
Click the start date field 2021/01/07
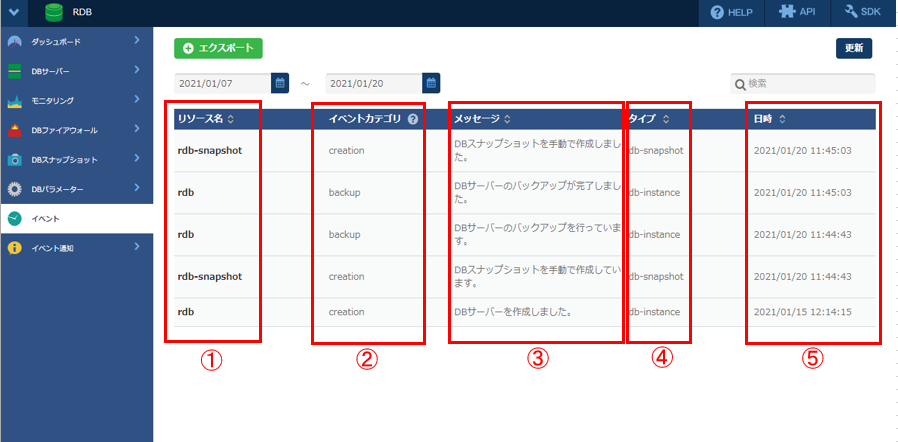222,83
